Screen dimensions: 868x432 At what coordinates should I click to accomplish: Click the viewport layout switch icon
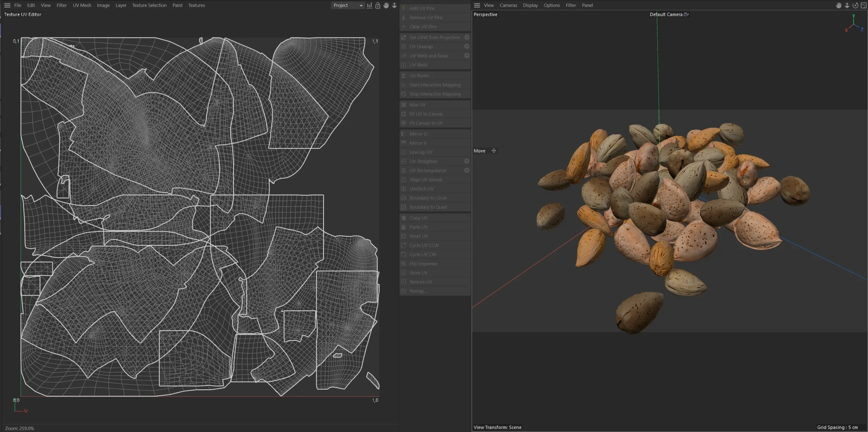[x=864, y=5]
